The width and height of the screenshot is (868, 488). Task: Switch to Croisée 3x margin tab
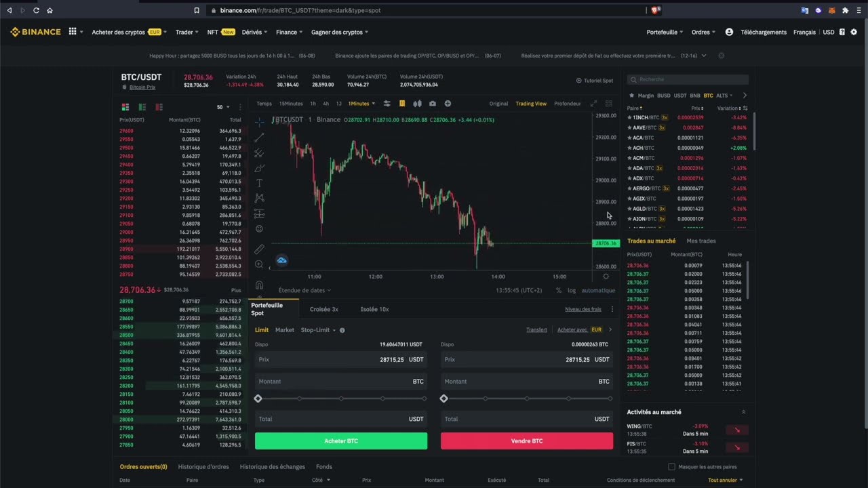point(324,309)
